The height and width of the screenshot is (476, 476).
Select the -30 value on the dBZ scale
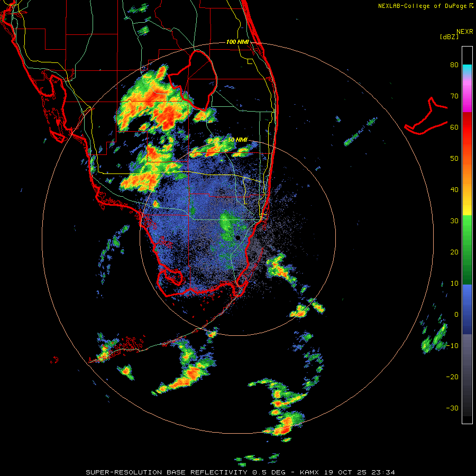click(x=452, y=408)
